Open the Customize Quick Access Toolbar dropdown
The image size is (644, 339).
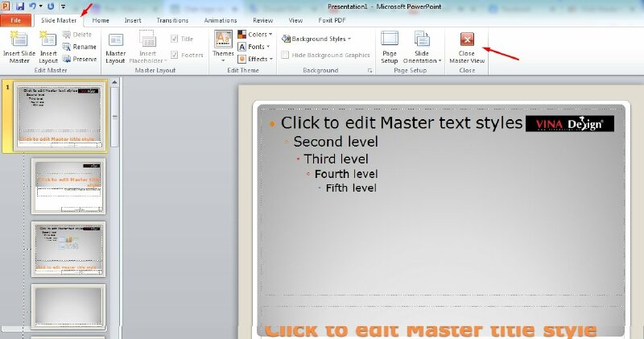click(64, 6)
